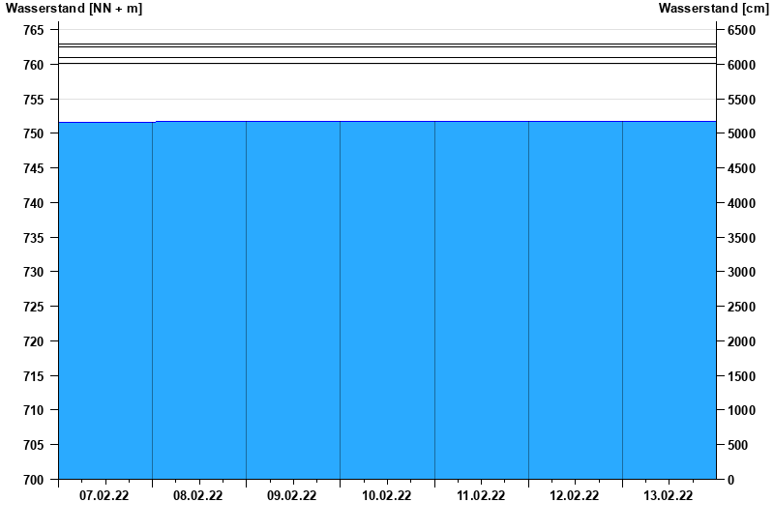This screenshot has width=774, height=532.
Task: Click the 08.02.22 date label
Action: (198, 496)
